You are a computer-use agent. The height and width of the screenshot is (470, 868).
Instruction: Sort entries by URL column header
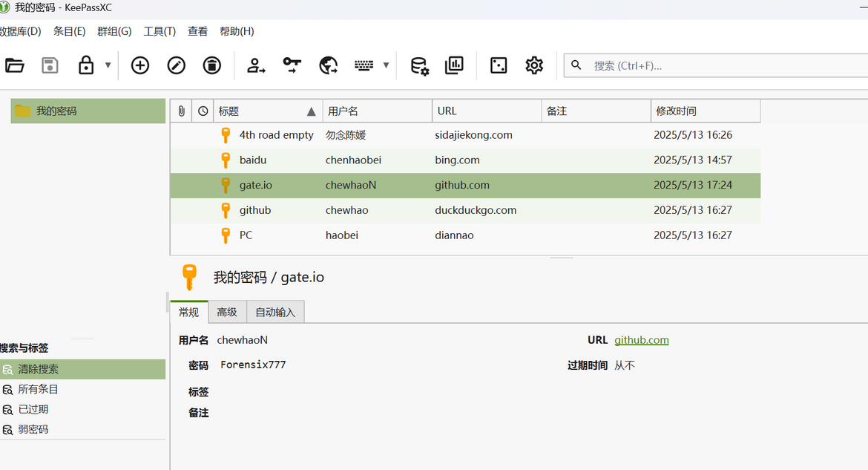click(487, 111)
